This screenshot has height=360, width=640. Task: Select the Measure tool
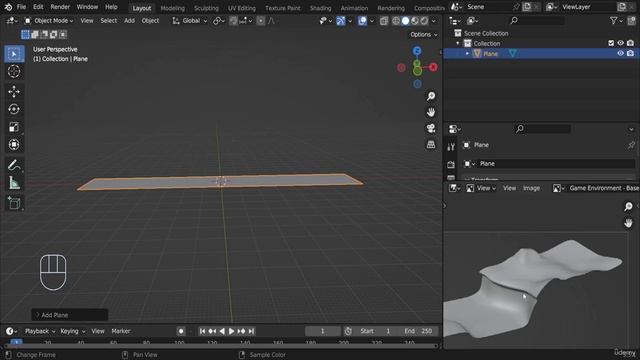[14, 183]
